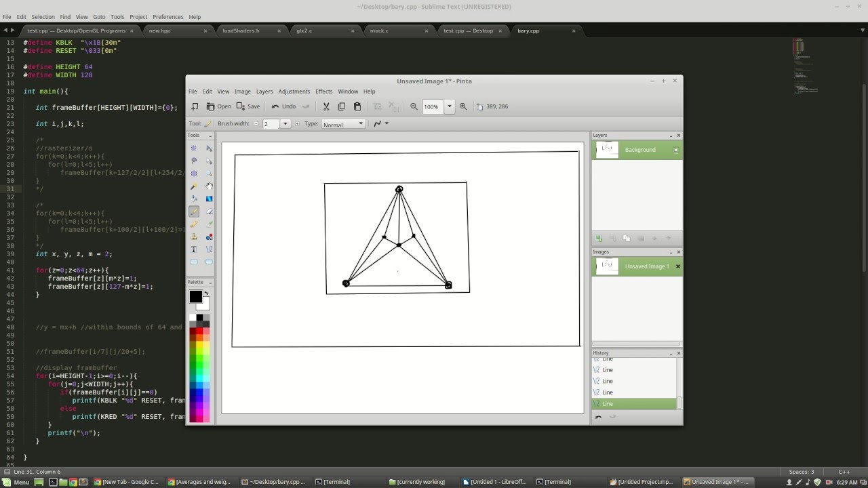Toggle the Background layer visibility checkbox
Image resolution: width=868 pixels, height=488 pixels.
pos(675,150)
